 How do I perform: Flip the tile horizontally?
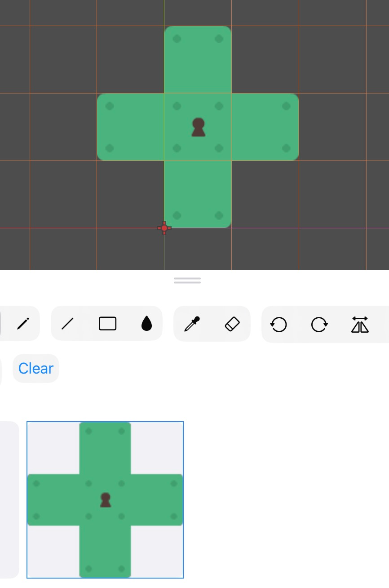point(360,324)
